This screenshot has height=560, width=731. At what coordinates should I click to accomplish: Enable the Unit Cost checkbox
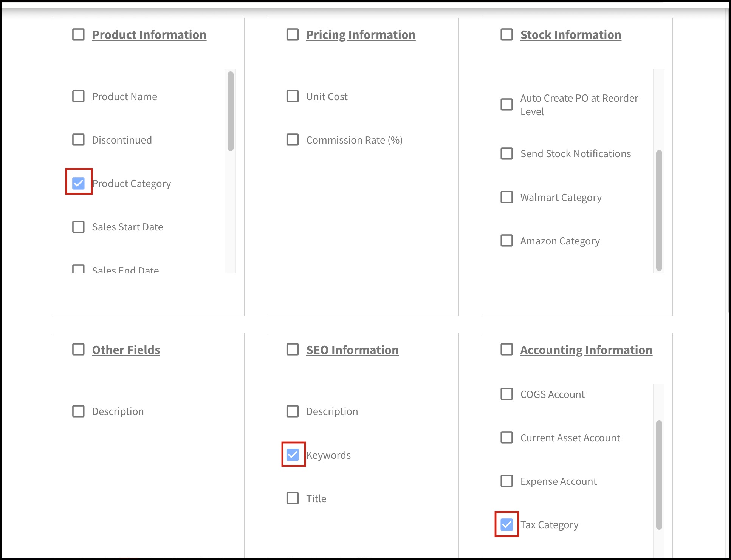click(293, 96)
